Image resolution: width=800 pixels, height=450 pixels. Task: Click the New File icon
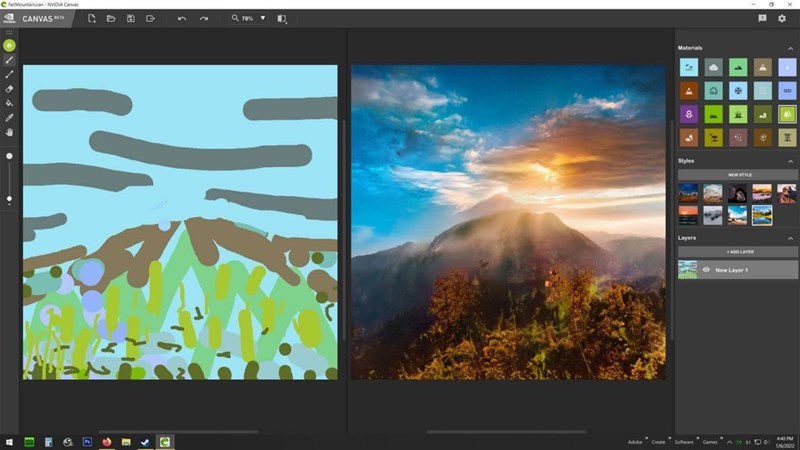point(92,18)
